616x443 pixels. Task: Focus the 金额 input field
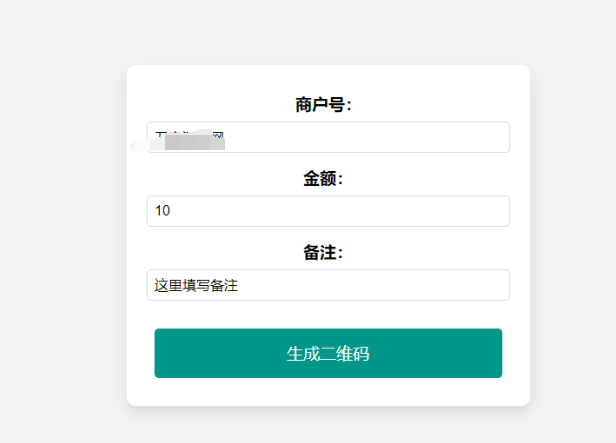[328, 211]
